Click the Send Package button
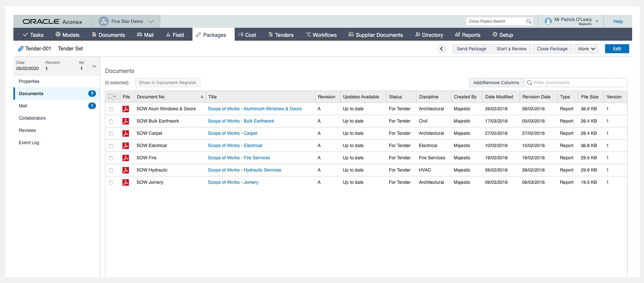The width and height of the screenshot is (644, 283). click(x=471, y=49)
